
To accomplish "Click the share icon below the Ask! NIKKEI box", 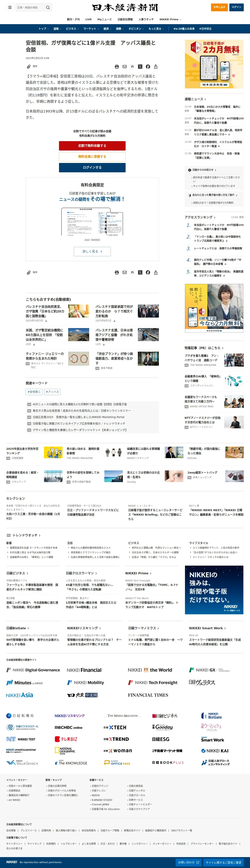I will pyautogui.click(x=156, y=272).
